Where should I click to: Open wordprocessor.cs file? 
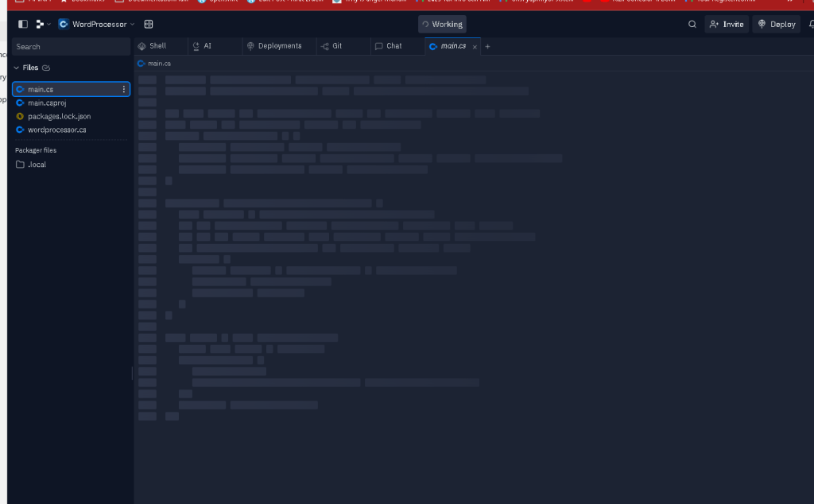71,130
